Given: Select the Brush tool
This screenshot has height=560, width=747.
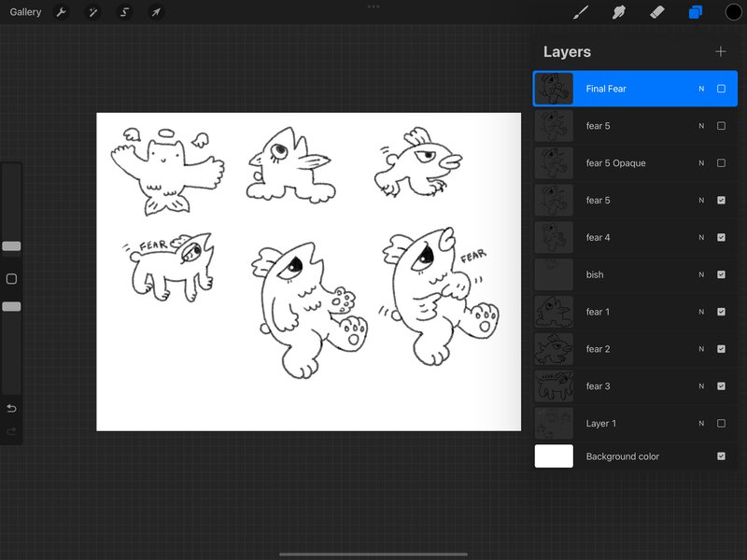Looking at the screenshot, I should tap(580, 12).
